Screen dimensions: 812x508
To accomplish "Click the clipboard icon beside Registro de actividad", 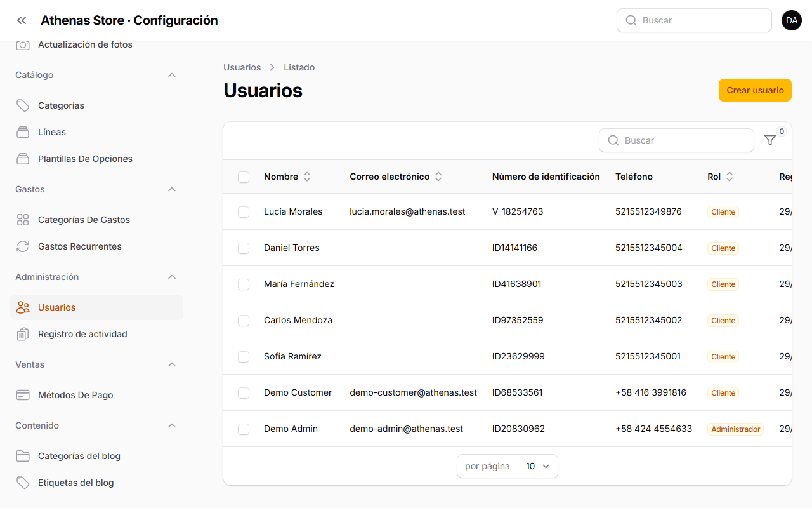I will tap(23, 334).
